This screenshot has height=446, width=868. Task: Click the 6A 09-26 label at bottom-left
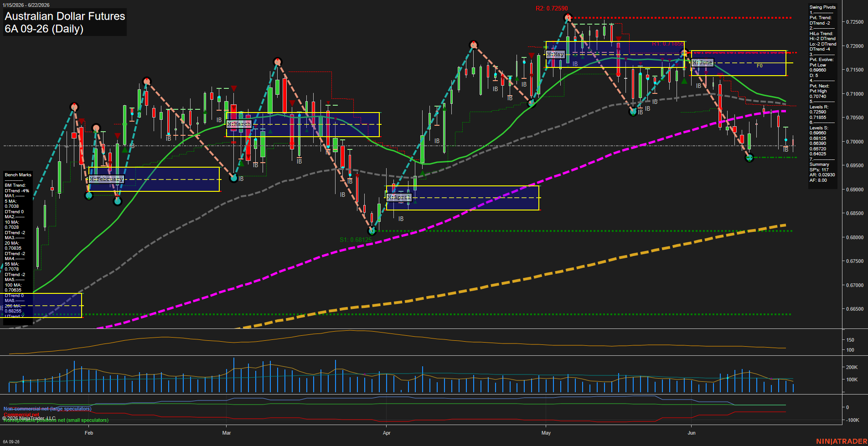pos(11,441)
